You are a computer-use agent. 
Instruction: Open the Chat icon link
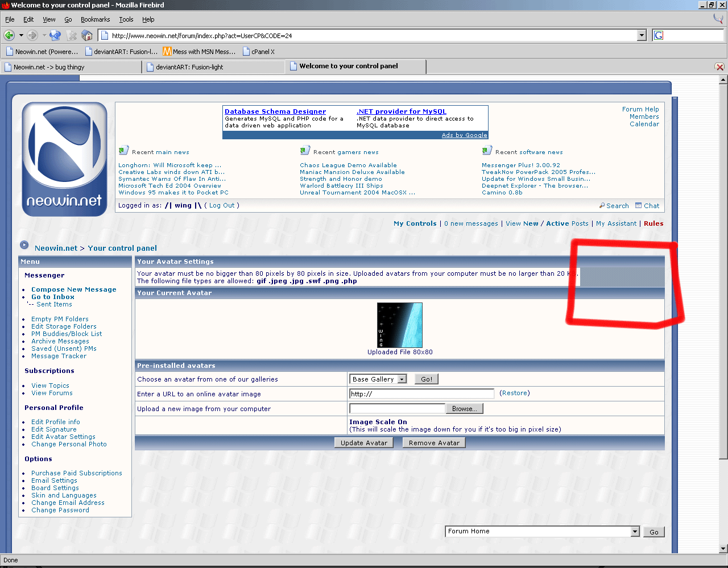pos(639,206)
